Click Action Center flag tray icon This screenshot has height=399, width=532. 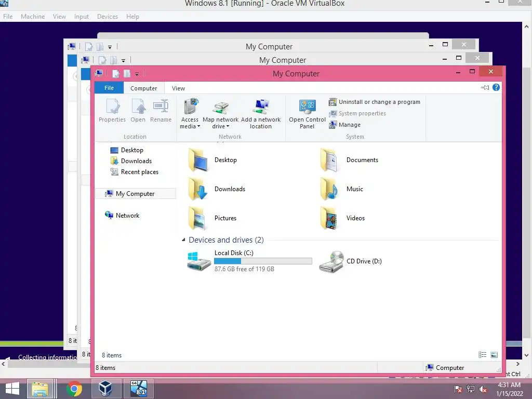(x=458, y=389)
